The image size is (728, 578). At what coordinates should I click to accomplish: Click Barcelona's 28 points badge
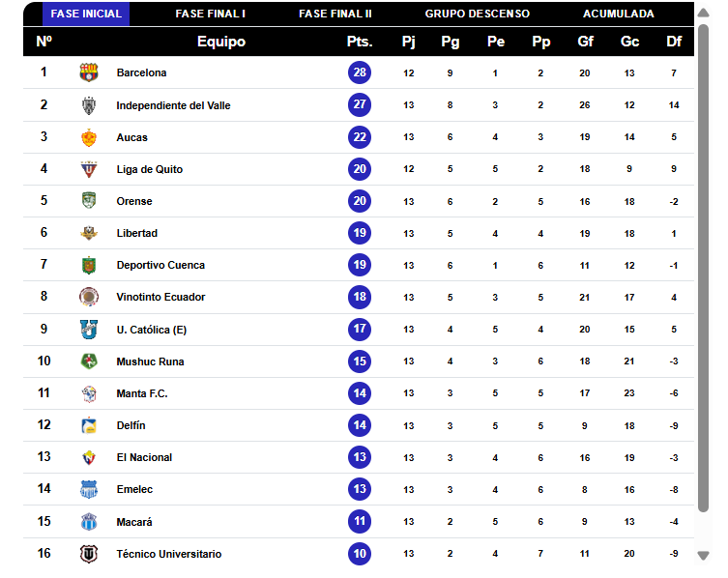point(360,72)
